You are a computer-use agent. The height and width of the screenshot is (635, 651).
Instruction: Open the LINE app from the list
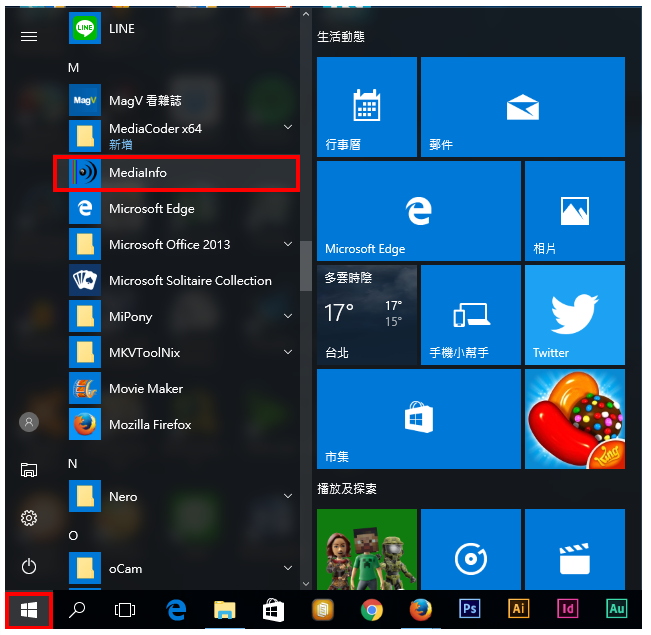click(x=176, y=28)
